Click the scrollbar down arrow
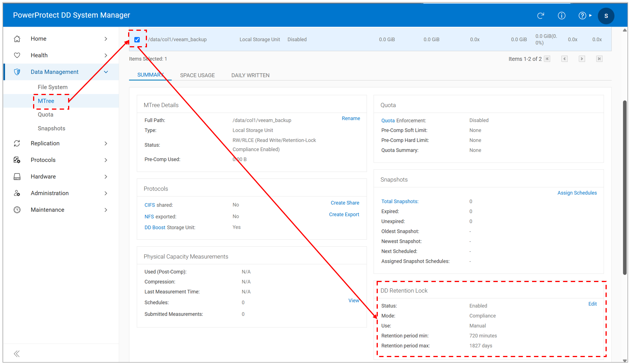 click(x=625, y=361)
